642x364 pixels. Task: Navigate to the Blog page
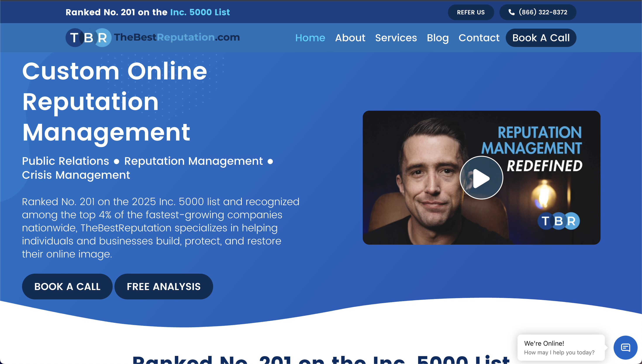pyautogui.click(x=438, y=38)
